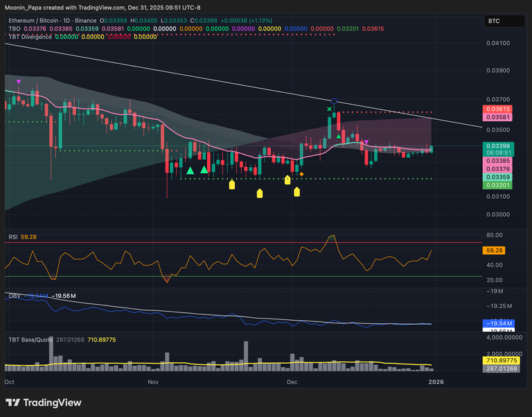This screenshot has width=532, height=417.
Task: Select the TBT Base/Quote volume legend
Action: click(31, 339)
